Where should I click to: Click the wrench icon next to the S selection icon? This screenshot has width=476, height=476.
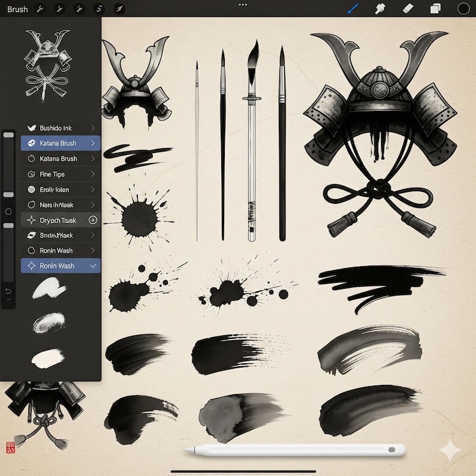(79, 9)
